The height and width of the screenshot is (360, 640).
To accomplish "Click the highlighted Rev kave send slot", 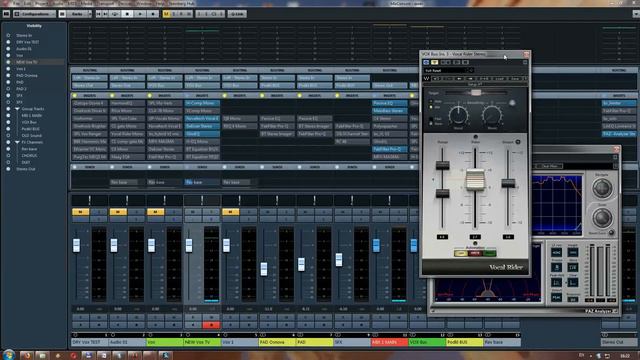I will click(x=202, y=182).
